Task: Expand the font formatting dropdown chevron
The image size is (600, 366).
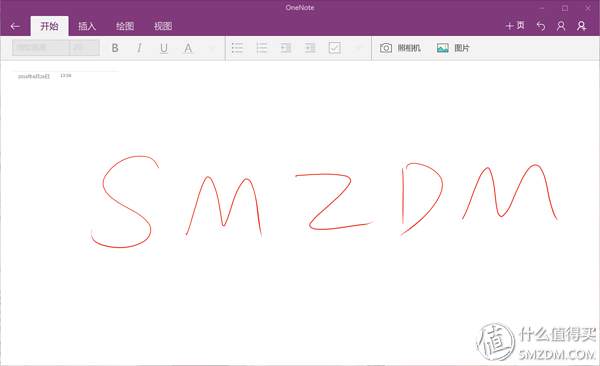Action: click(x=212, y=48)
